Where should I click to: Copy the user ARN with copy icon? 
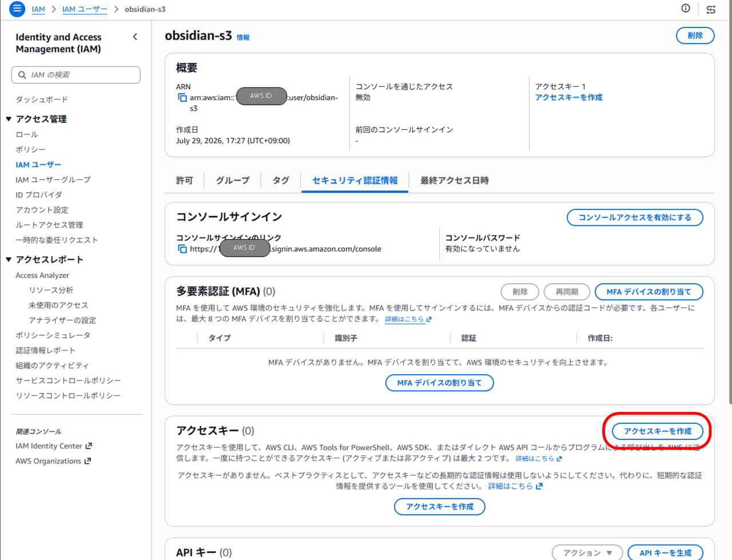point(182,98)
